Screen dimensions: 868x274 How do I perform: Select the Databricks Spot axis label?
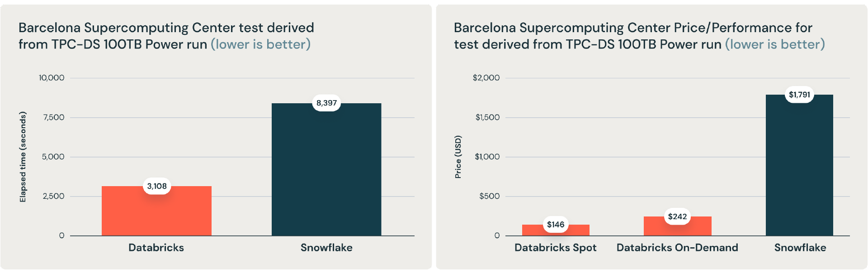pos(555,248)
